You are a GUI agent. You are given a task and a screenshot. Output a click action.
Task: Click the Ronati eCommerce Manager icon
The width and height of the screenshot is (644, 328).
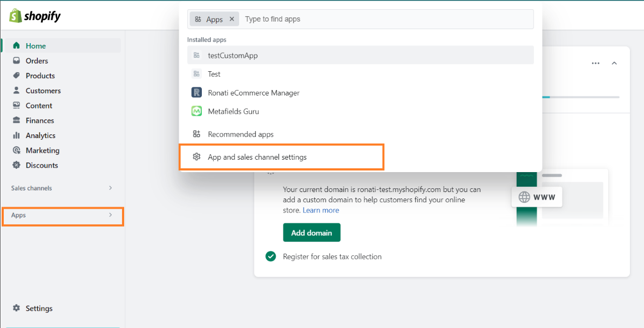point(196,92)
